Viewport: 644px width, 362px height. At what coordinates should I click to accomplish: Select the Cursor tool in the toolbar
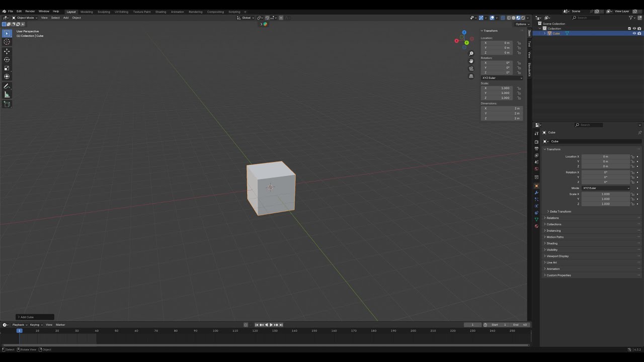click(7, 42)
